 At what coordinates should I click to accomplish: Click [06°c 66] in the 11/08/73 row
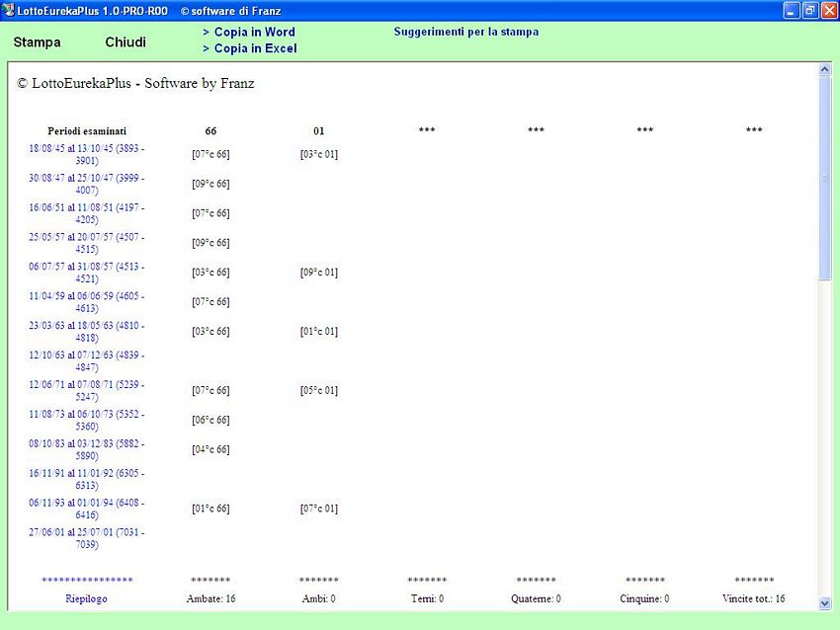211,420
